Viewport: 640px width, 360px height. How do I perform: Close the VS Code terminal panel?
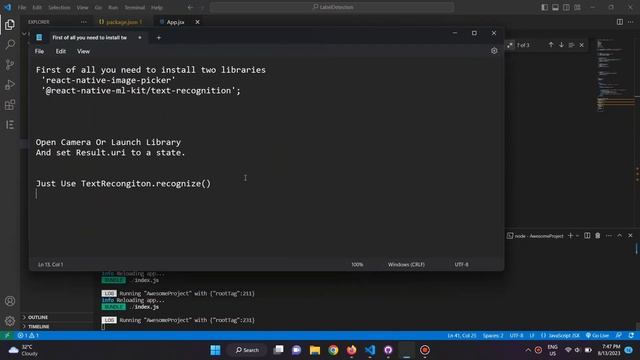pyautogui.click(x=630, y=236)
